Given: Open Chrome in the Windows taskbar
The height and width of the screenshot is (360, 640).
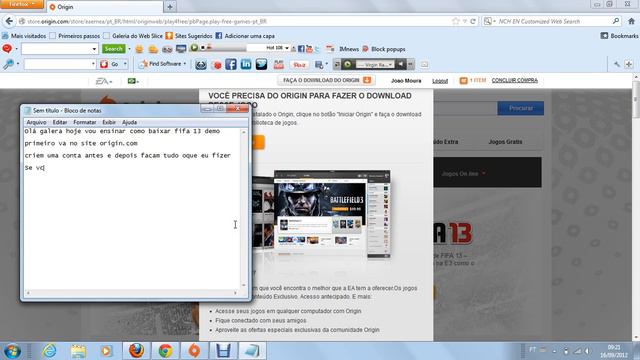Looking at the screenshot, I should click(165, 351).
